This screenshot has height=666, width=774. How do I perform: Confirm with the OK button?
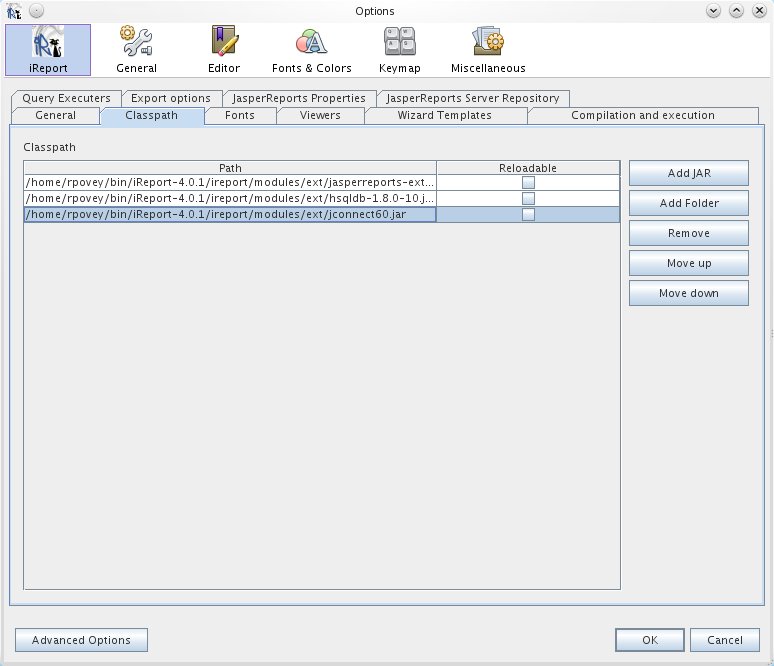(650, 640)
